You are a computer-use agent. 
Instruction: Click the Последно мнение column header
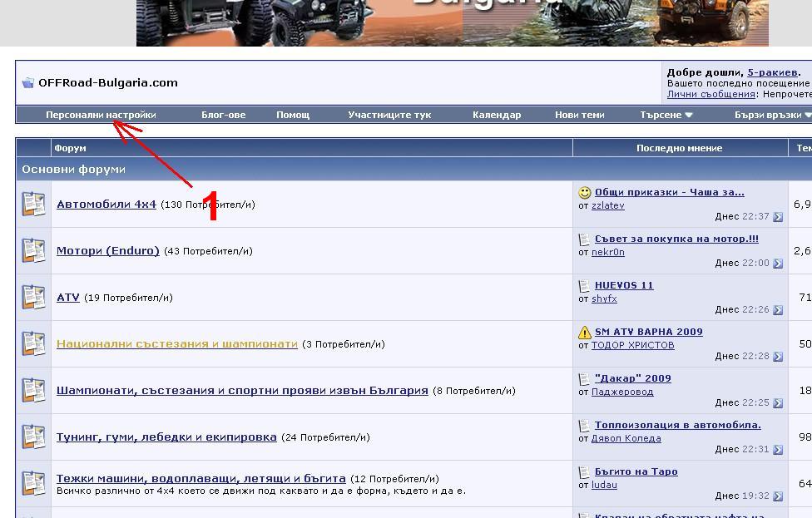point(680,148)
